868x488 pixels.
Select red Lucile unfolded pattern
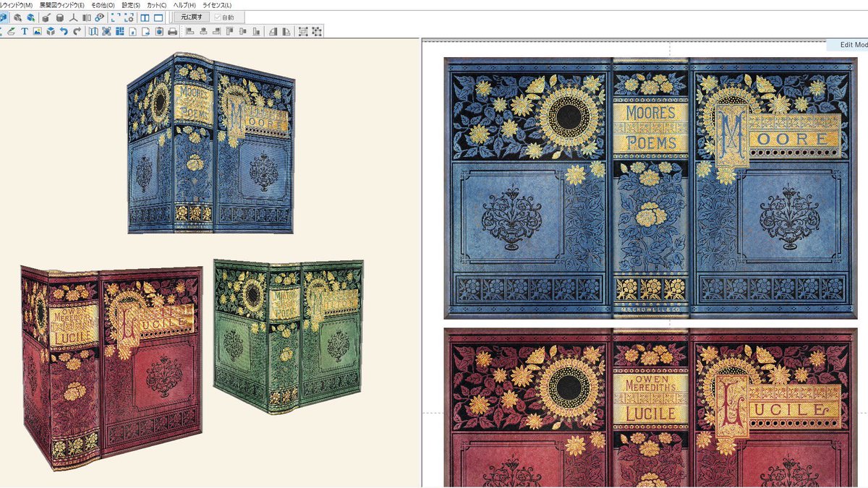650,408
